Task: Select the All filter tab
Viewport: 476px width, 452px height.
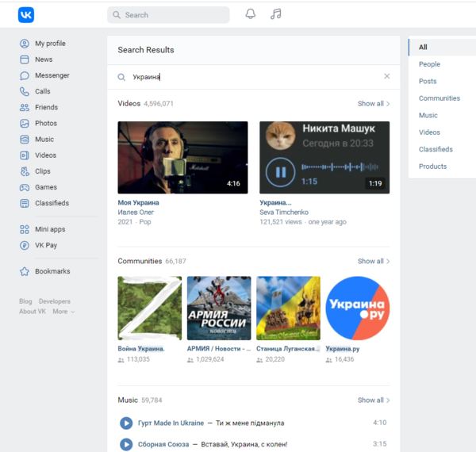Action: click(x=443, y=47)
